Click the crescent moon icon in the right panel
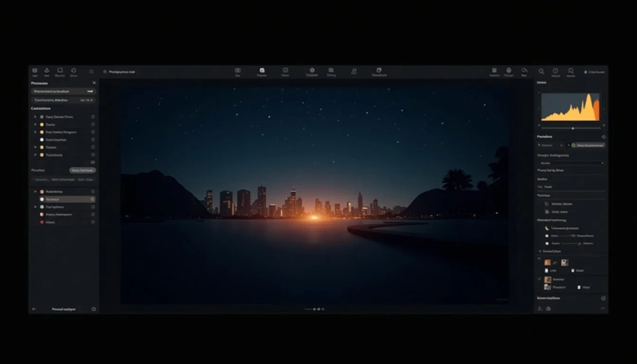The width and height of the screenshot is (637, 364). coord(547,228)
